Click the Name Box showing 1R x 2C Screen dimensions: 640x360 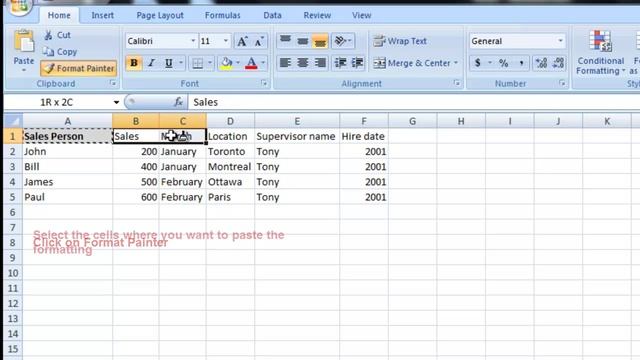coord(57,102)
